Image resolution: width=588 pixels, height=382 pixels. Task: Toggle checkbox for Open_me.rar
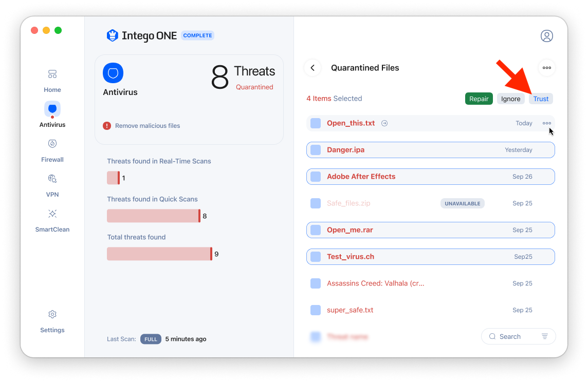[316, 230]
